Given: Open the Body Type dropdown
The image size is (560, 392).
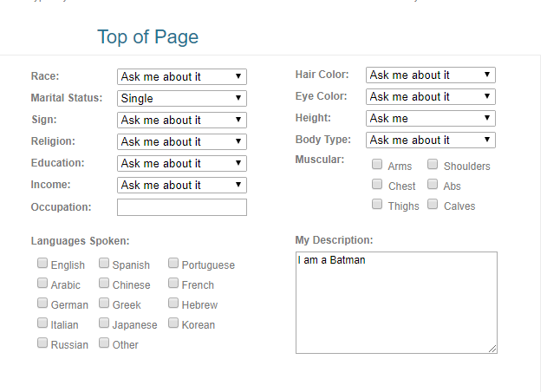Looking at the screenshot, I should 430,140.
